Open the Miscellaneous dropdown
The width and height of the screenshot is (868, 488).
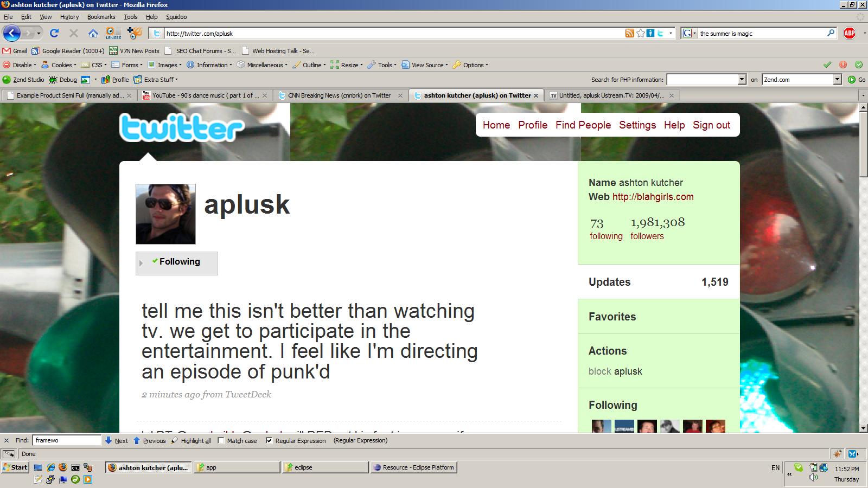pyautogui.click(x=262, y=65)
